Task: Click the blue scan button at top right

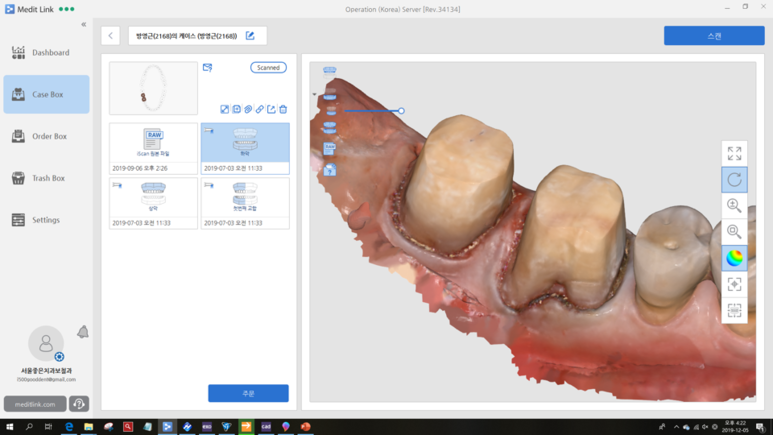Action: 714,36
